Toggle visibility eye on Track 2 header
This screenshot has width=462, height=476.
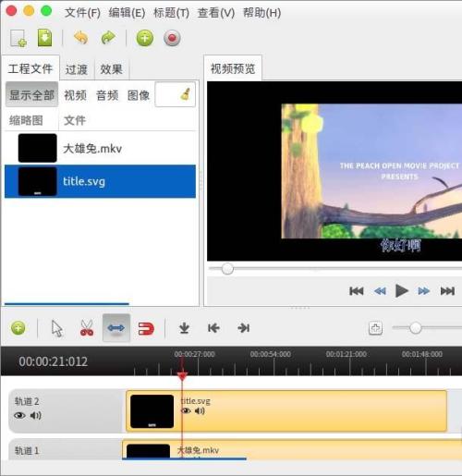click(x=19, y=416)
